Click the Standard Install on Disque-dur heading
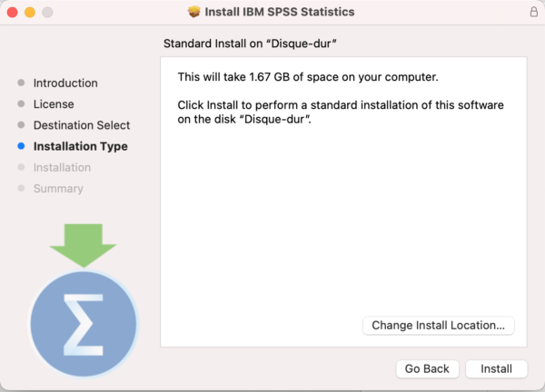 pos(250,44)
